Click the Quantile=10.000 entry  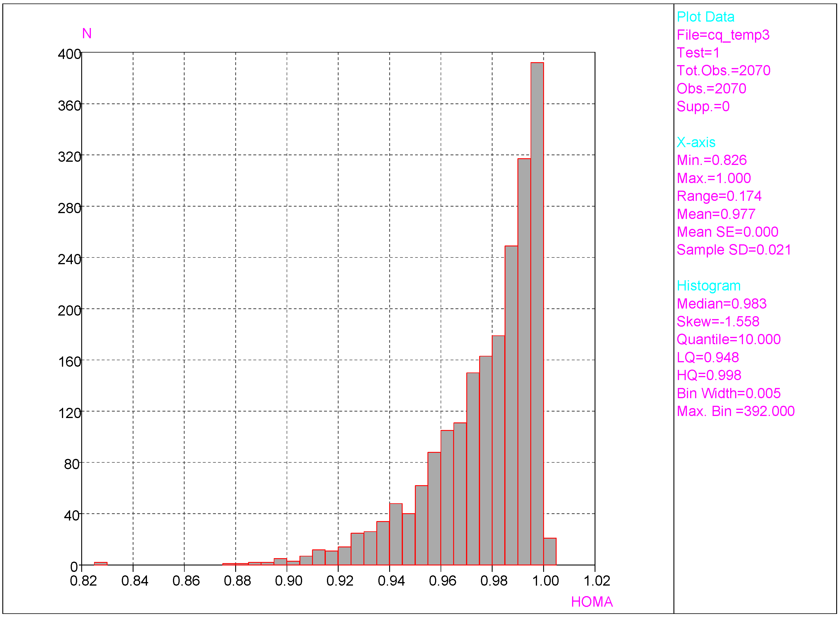728,339
